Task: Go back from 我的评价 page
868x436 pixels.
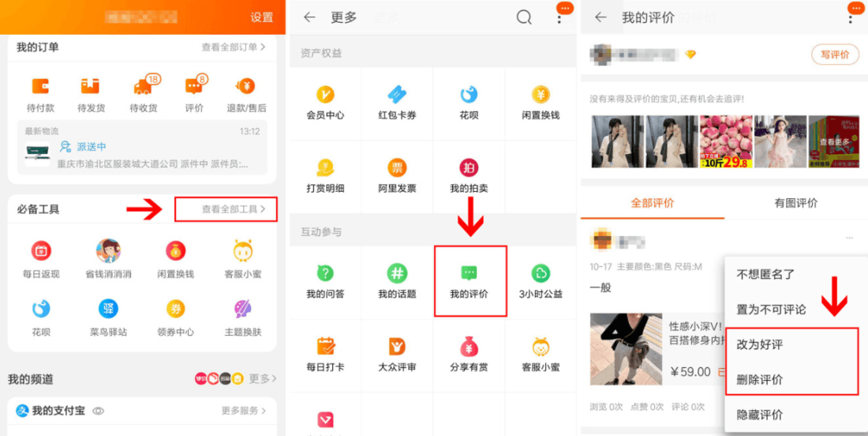Action: [600, 17]
